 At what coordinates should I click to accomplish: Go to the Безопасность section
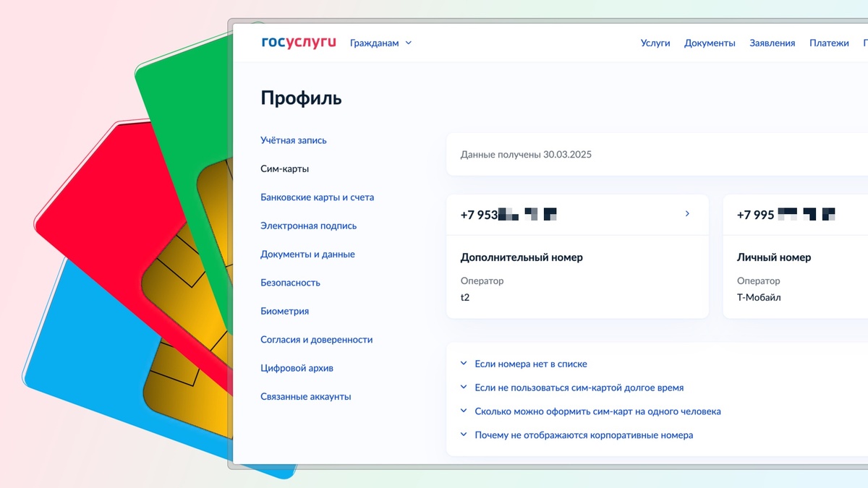click(x=290, y=283)
